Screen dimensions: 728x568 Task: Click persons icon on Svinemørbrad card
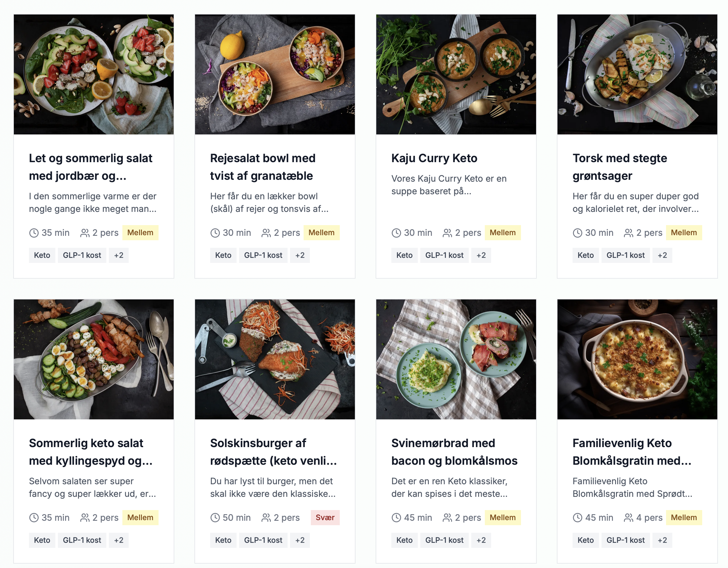coord(447,518)
